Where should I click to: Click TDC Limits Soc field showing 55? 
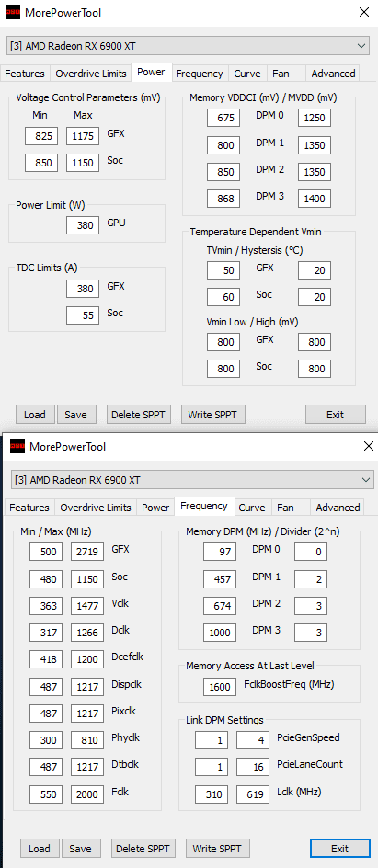click(x=83, y=315)
